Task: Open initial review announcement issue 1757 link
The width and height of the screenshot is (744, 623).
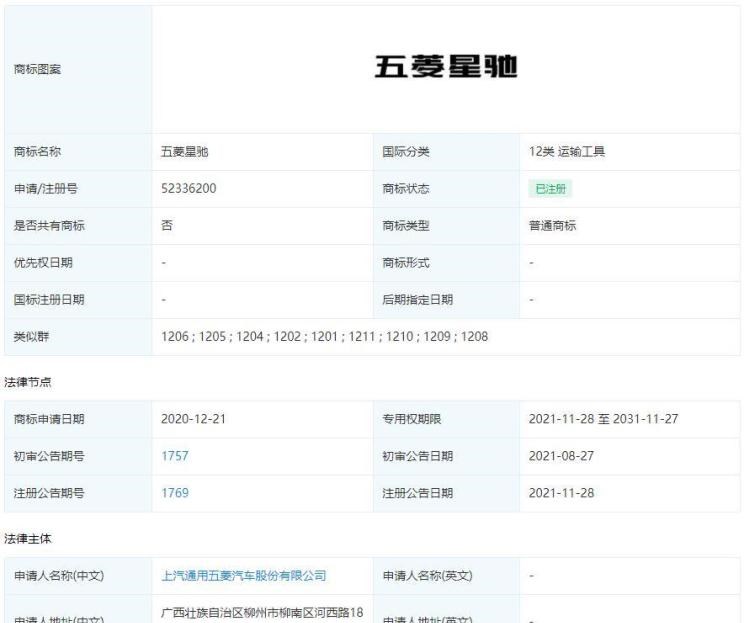Action: coord(175,456)
